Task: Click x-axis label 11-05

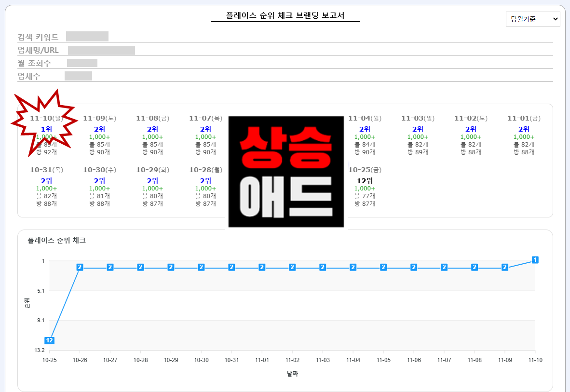Action: (383, 360)
